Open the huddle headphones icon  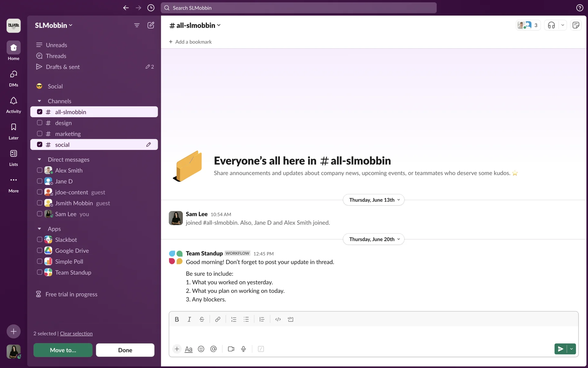click(x=551, y=25)
